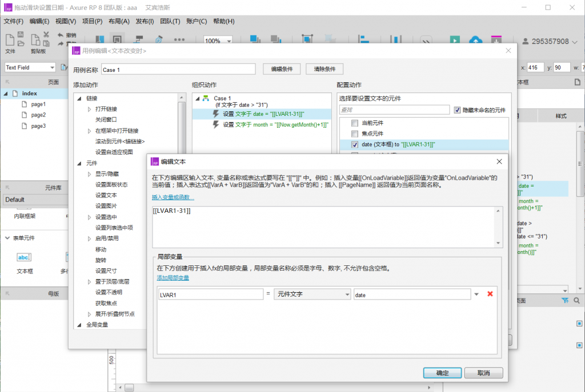Viewport: 585px width, 392px height.
Task: Click the 文本框 widget icon in the library
Action: coord(24,257)
